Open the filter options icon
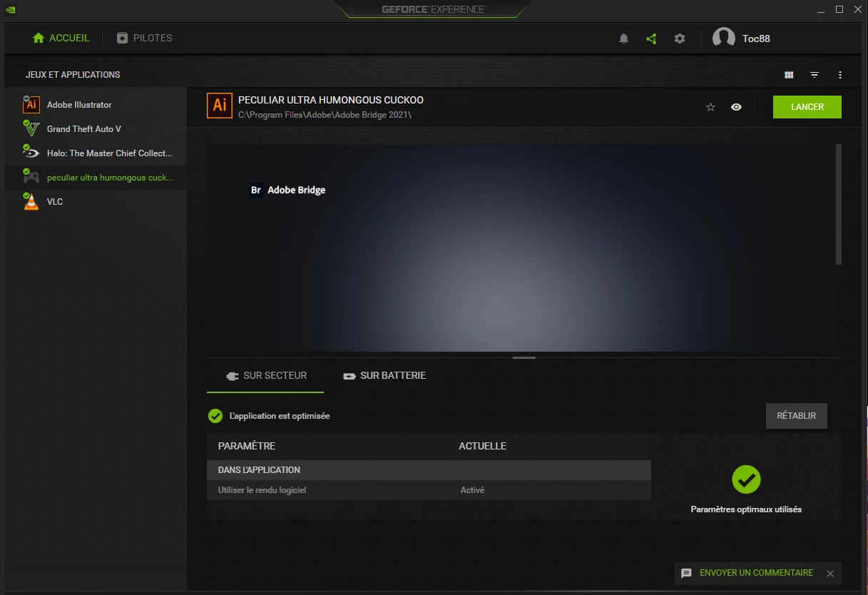This screenshot has width=868, height=595. tap(815, 75)
